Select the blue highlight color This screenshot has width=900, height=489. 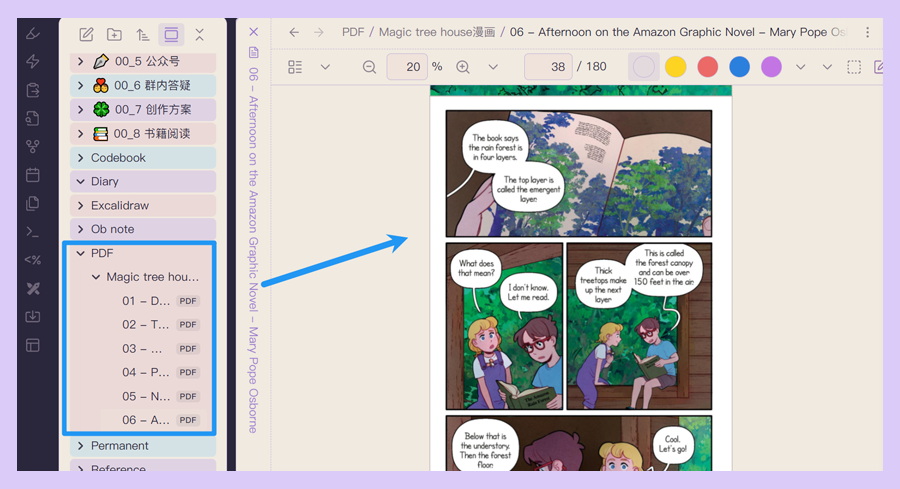(739, 67)
